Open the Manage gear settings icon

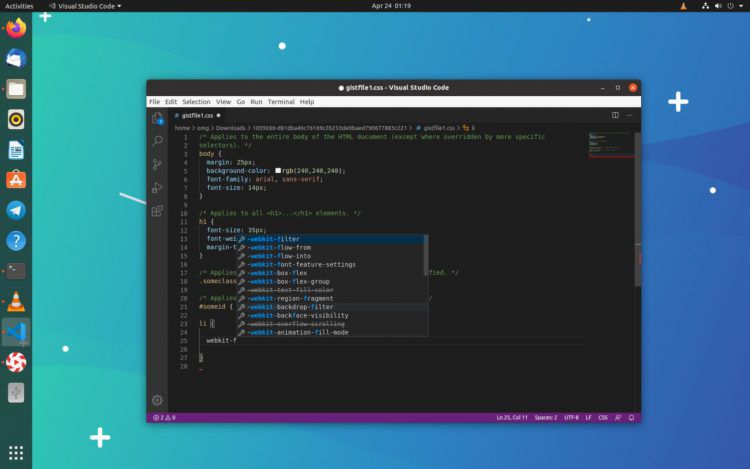[x=157, y=400]
